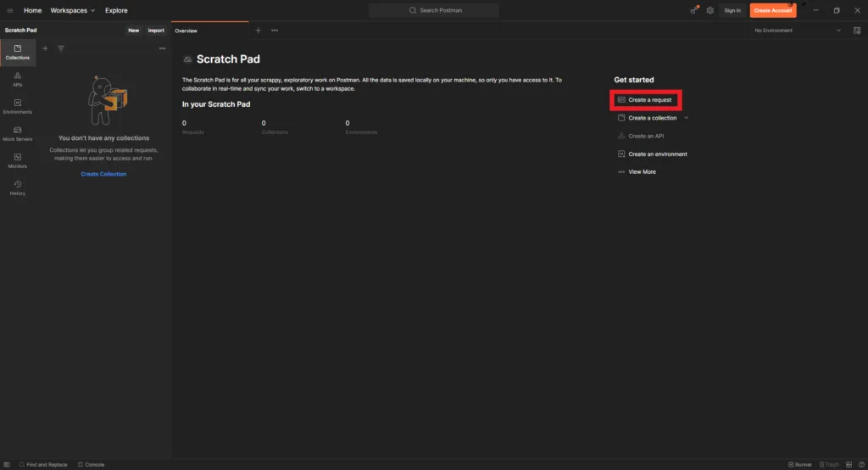Open the Mock Servers sidebar section
The width and height of the screenshot is (868, 470).
[x=18, y=133]
